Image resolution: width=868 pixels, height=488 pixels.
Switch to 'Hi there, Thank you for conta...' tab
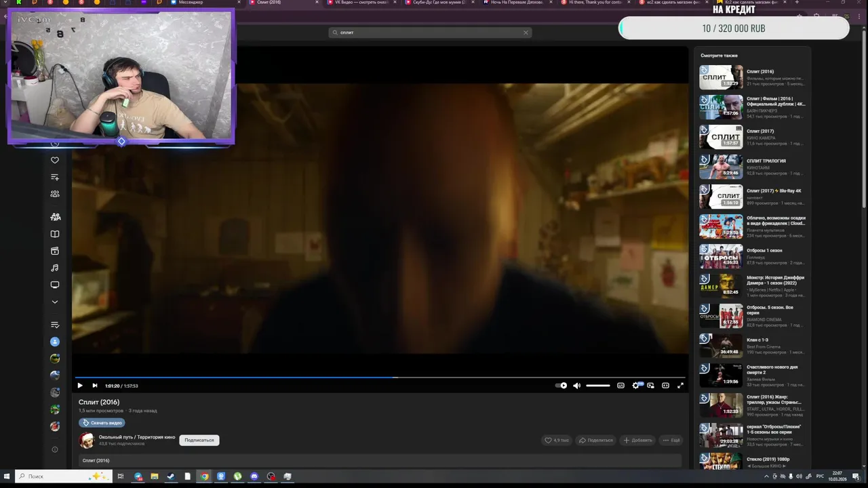pos(594,3)
